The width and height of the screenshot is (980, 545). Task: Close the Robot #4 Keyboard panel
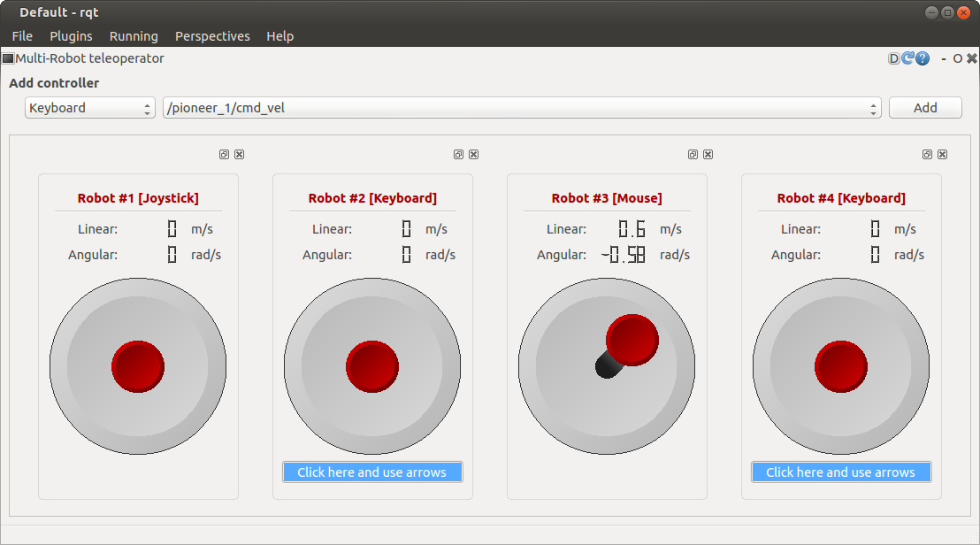coord(942,154)
